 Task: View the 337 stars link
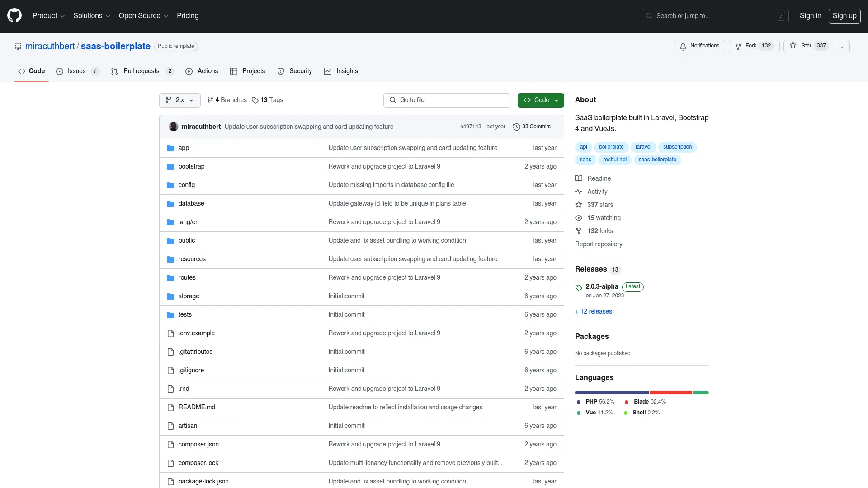[594, 205]
